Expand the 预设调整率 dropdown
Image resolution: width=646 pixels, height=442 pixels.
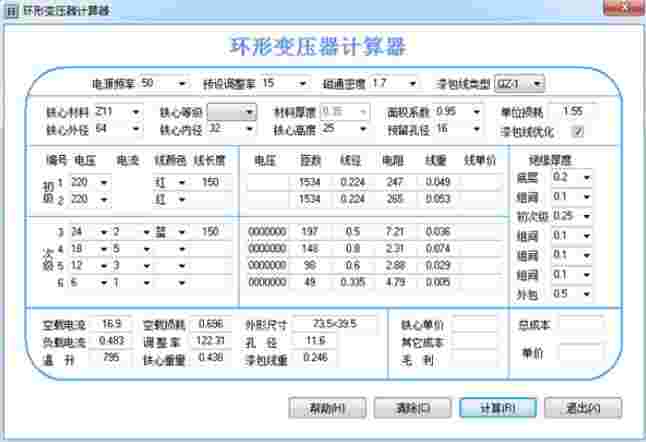[300, 83]
